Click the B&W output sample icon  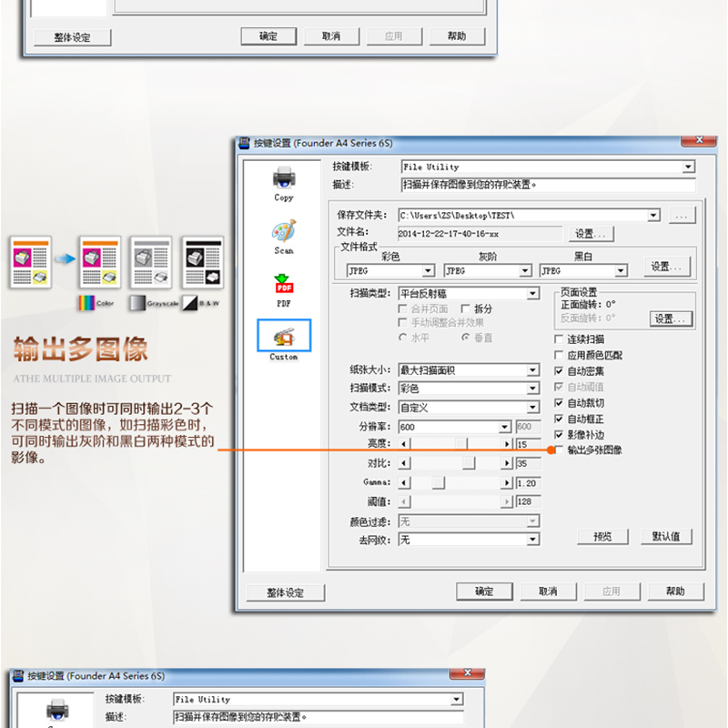tap(202, 263)
